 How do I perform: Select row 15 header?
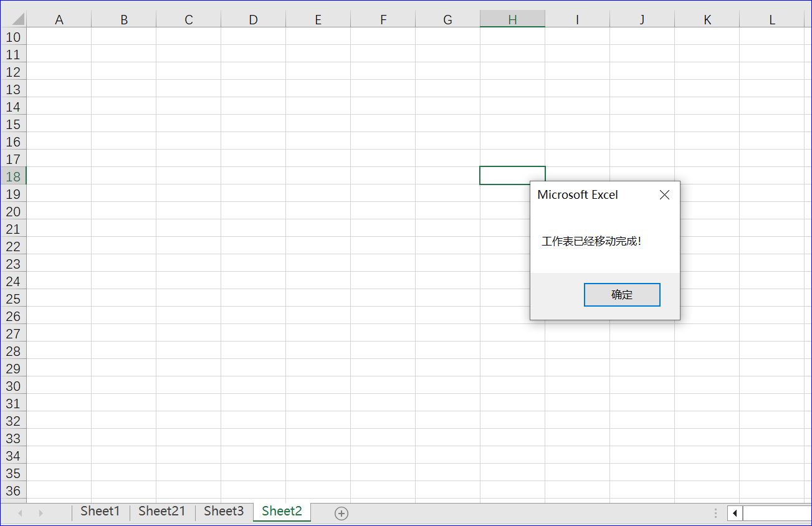13,124
